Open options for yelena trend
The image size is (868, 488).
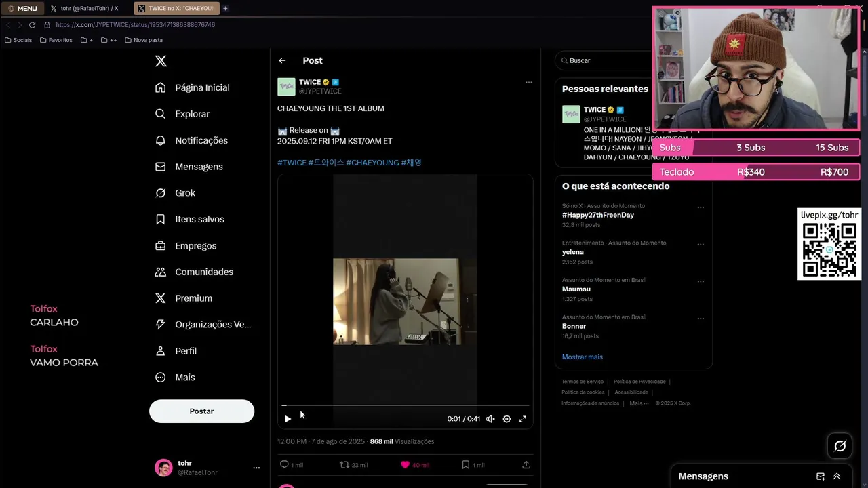pyautogui.click(x=701, y=245)
